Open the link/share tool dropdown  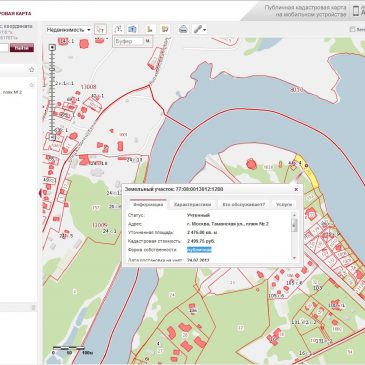(199, 29)
